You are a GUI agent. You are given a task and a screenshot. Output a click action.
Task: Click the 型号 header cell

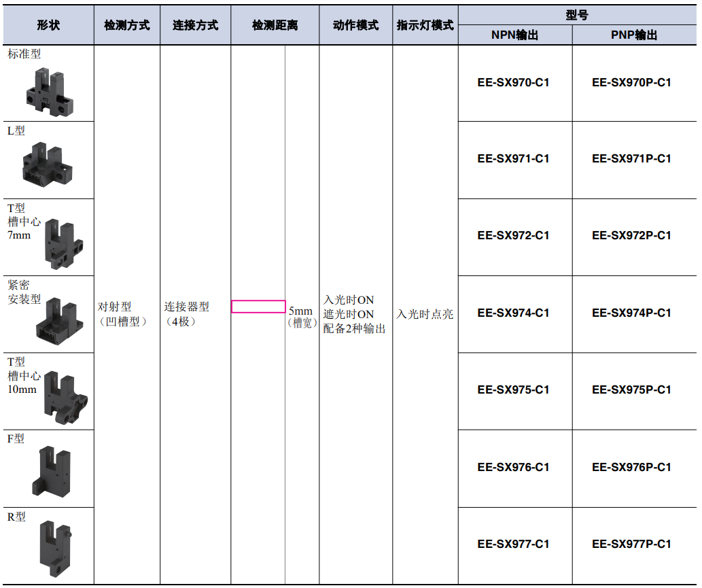tap(577, 15)
